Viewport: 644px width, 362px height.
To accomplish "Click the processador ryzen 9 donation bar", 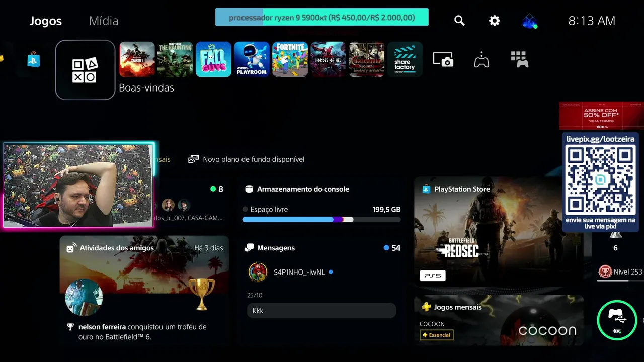I will point(322,17).
